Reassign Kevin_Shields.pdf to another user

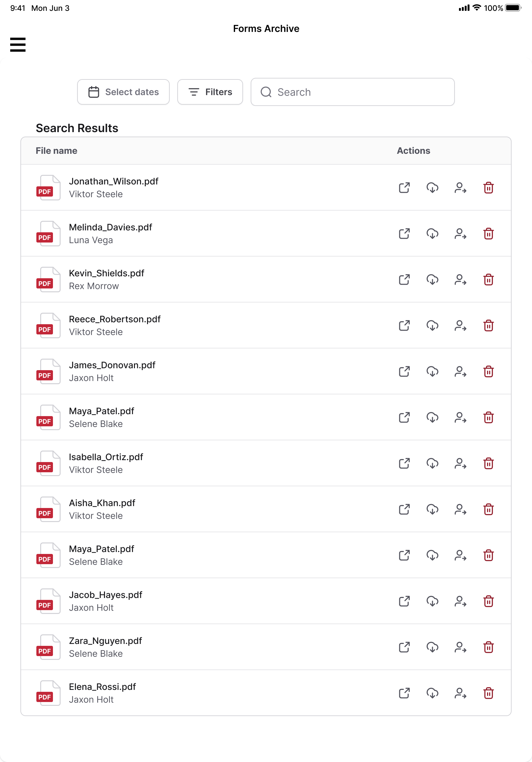pyautogui.click(x=460, y=280)
